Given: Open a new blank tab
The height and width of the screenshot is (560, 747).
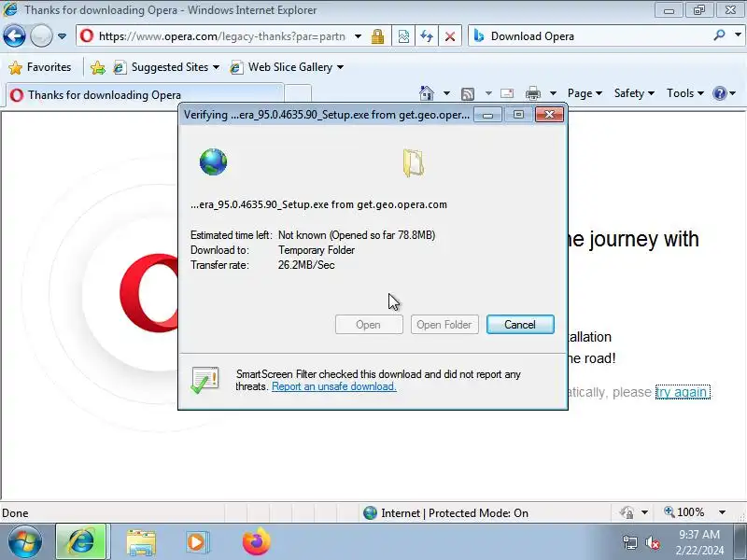Looking at the screenshot, I should point(298,94).
